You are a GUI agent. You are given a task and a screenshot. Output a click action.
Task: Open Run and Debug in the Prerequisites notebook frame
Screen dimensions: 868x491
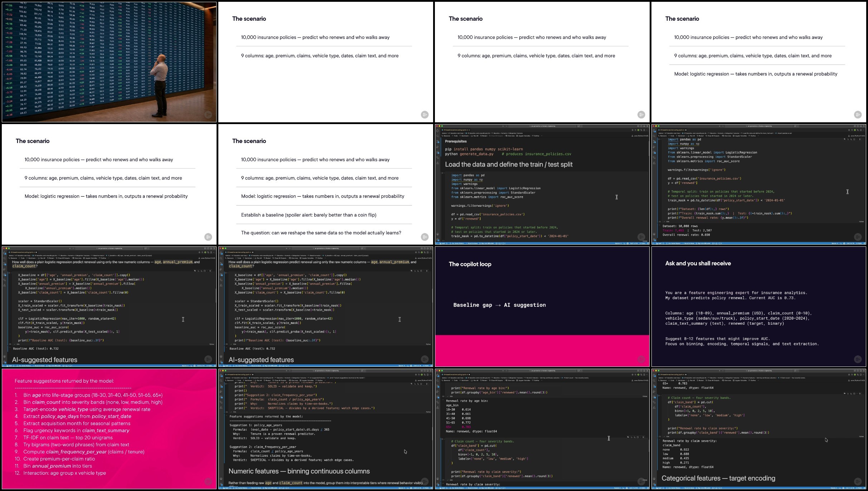pos(437,147)
